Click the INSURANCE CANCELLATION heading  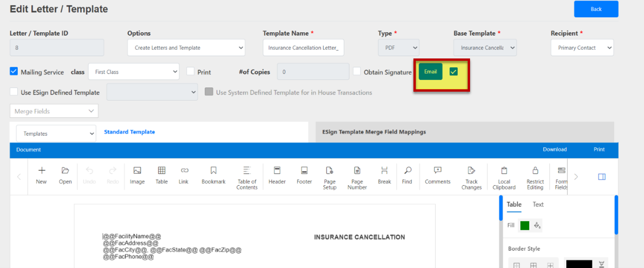(360, 237)
